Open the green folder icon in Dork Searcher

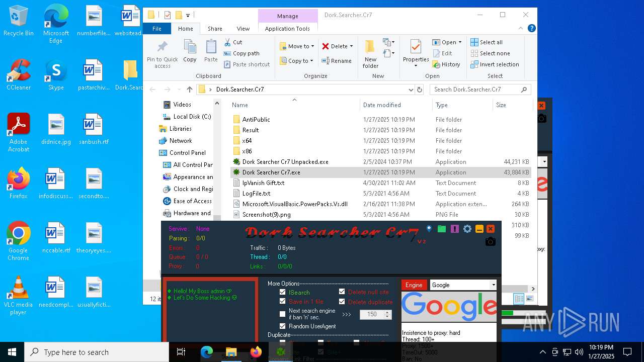pos(442,229)
